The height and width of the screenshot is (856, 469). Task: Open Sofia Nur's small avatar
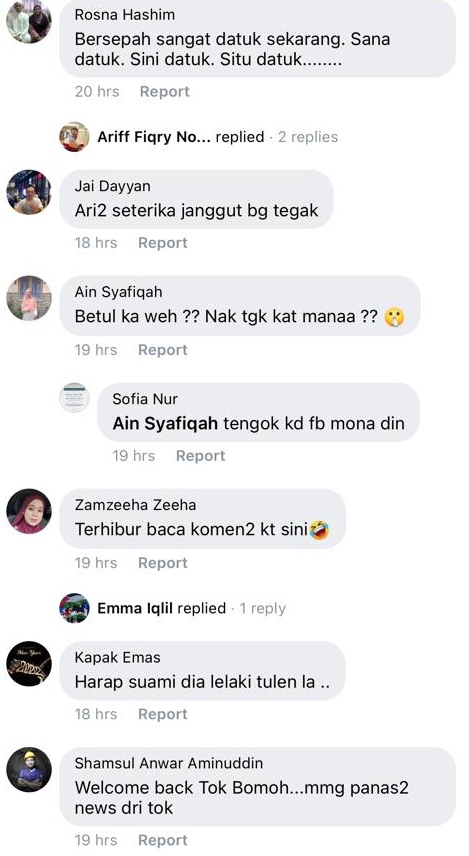74,397
